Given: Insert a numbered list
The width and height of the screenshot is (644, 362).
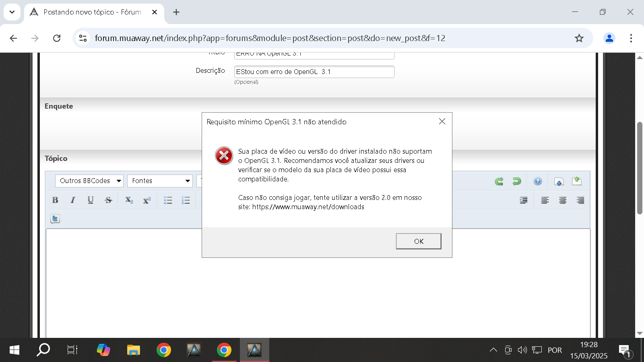Looking at the screenshot, I should [x=186, y=200].
